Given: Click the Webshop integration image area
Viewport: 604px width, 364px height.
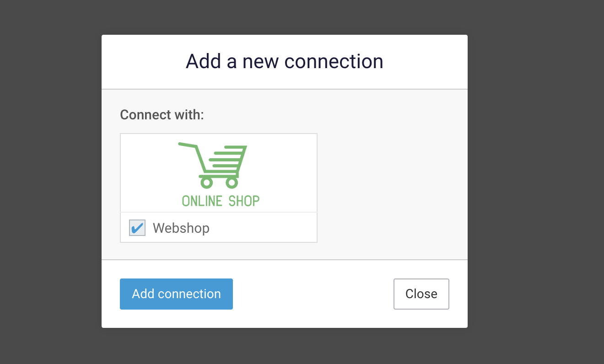Looking at the screenshot, I should 218,172.
